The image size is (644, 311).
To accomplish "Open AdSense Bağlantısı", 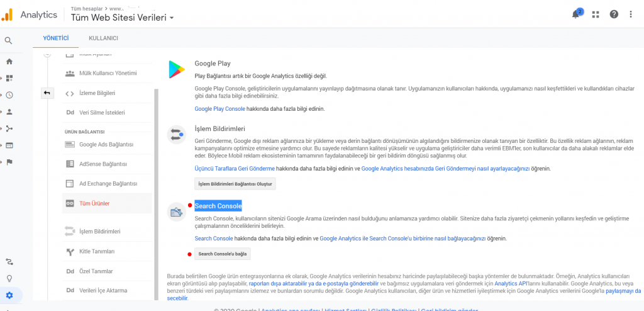I will pyautogui.click(x=107, y=164).
